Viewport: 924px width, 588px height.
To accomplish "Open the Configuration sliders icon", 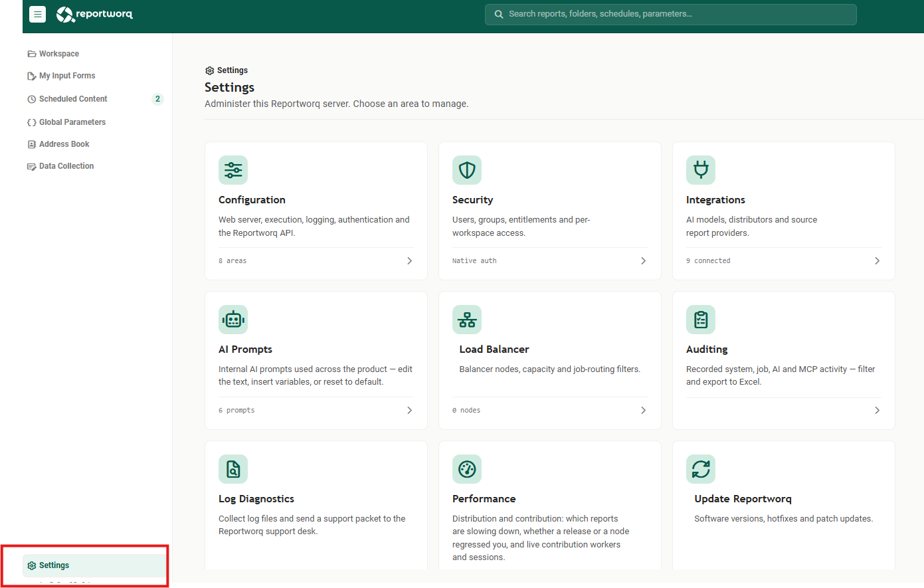I will click(x=233, y=170).
